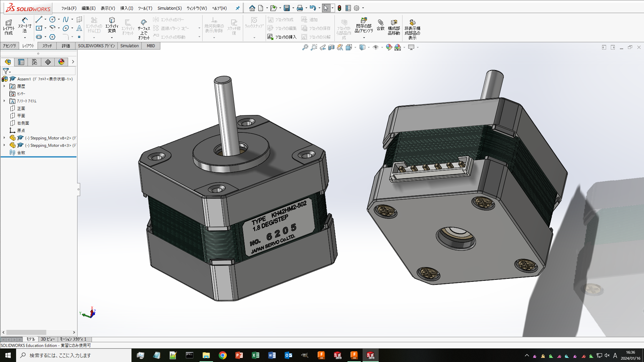Click Edit Appearance color ball in view toolbar
Viewport: 644px width, 362px height.
point(389,47)
